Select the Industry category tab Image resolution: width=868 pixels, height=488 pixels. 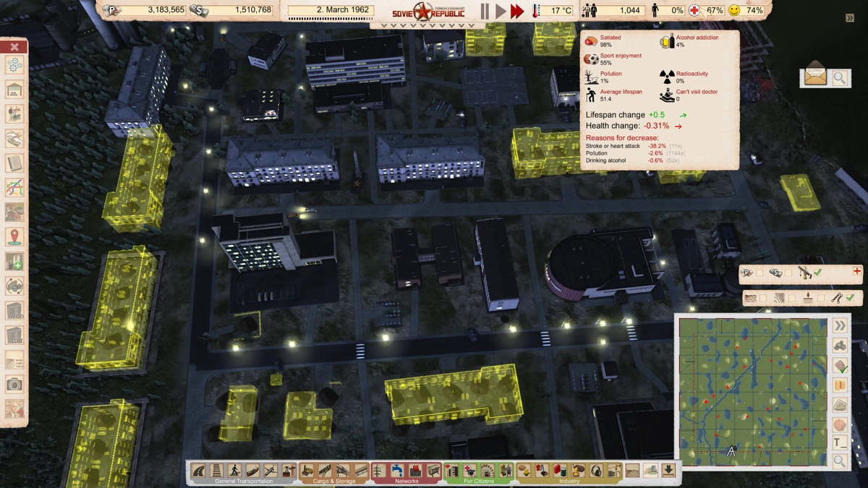[x=569, y=481]
